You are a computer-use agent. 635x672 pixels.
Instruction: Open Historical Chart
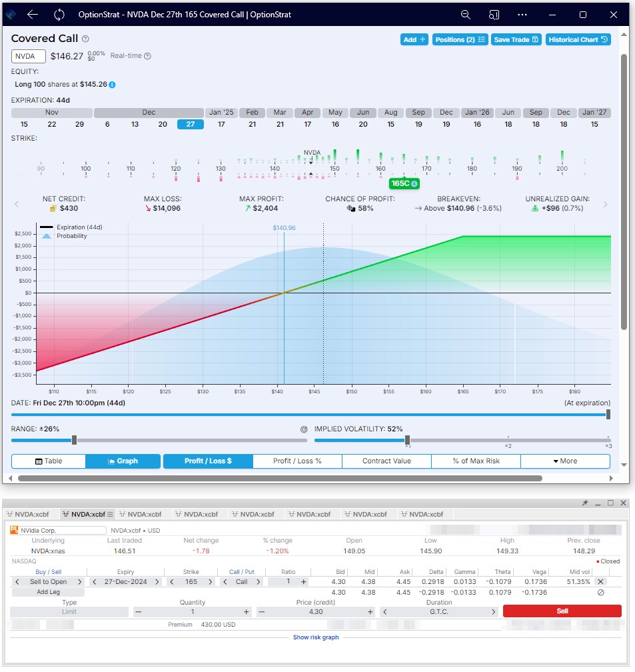(578, 39)
